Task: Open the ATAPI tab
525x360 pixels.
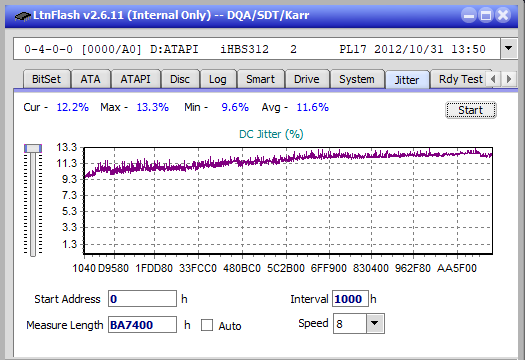Action: (135, 79)
